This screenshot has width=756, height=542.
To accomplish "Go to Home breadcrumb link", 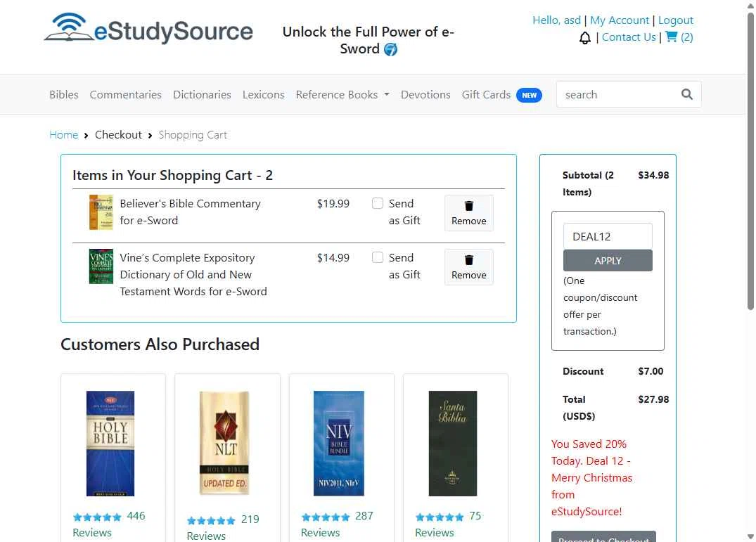I will pos(63,135).
